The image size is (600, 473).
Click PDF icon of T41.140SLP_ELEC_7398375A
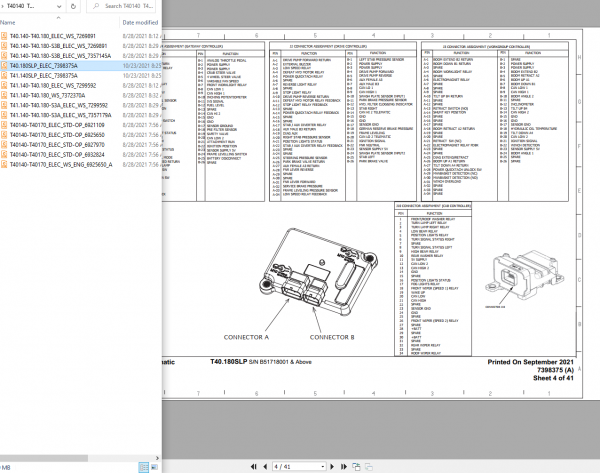[x=4, y=76]
